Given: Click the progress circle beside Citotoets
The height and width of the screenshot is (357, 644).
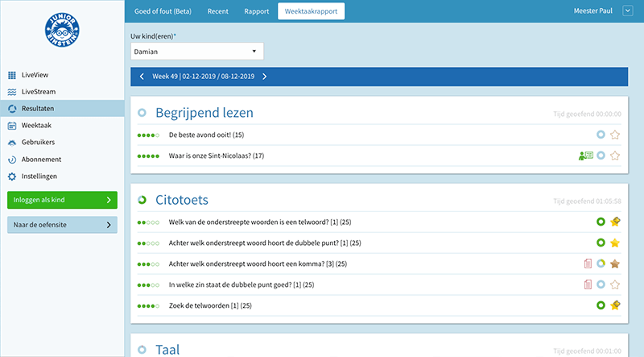Looking at the screenshot, I should pos(142,200).
